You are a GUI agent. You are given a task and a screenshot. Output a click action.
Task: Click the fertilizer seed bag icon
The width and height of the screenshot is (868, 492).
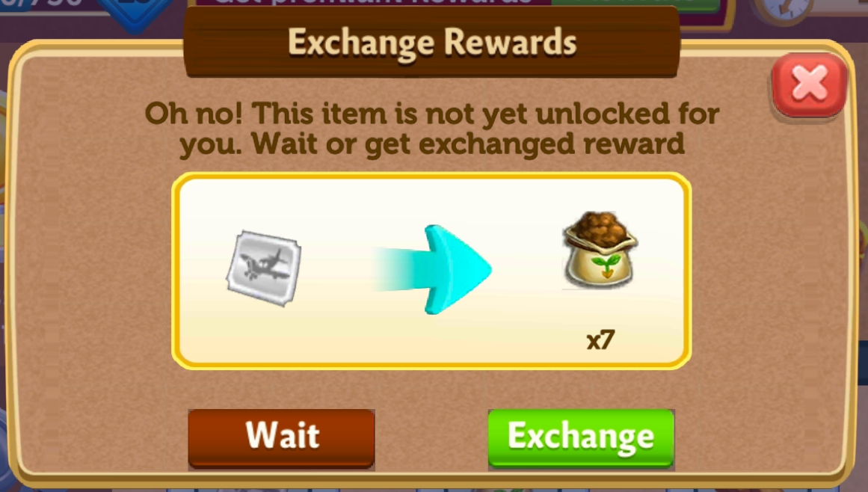[600, 250]
